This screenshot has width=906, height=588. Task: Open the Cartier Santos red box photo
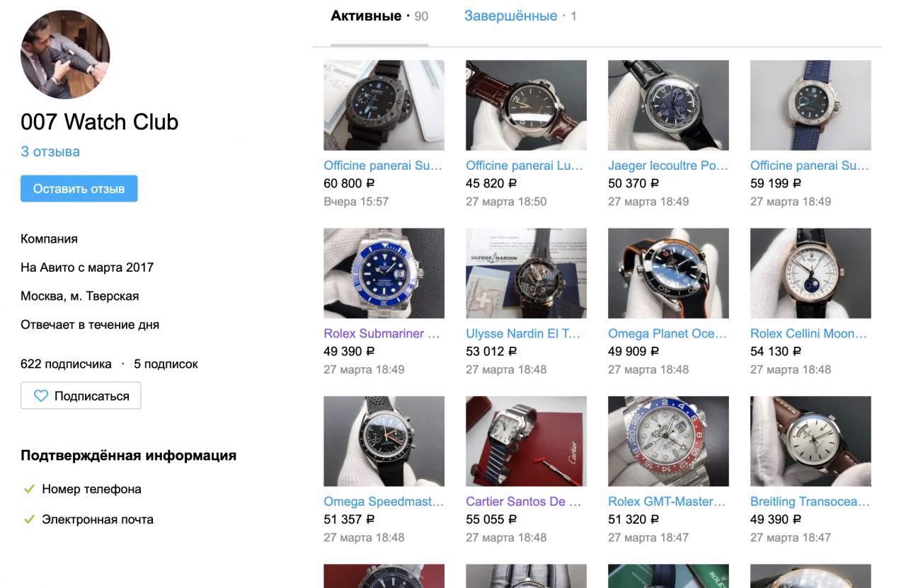(526, 442)
